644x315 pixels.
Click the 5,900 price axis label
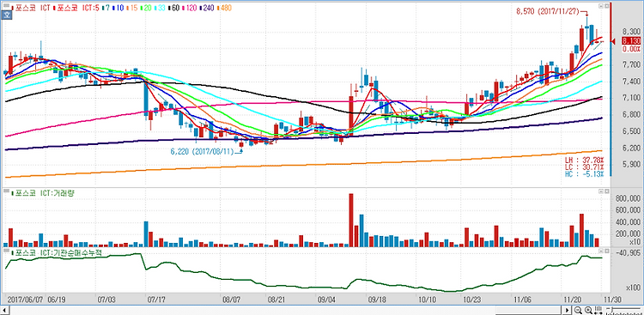(x=631, y=165)
